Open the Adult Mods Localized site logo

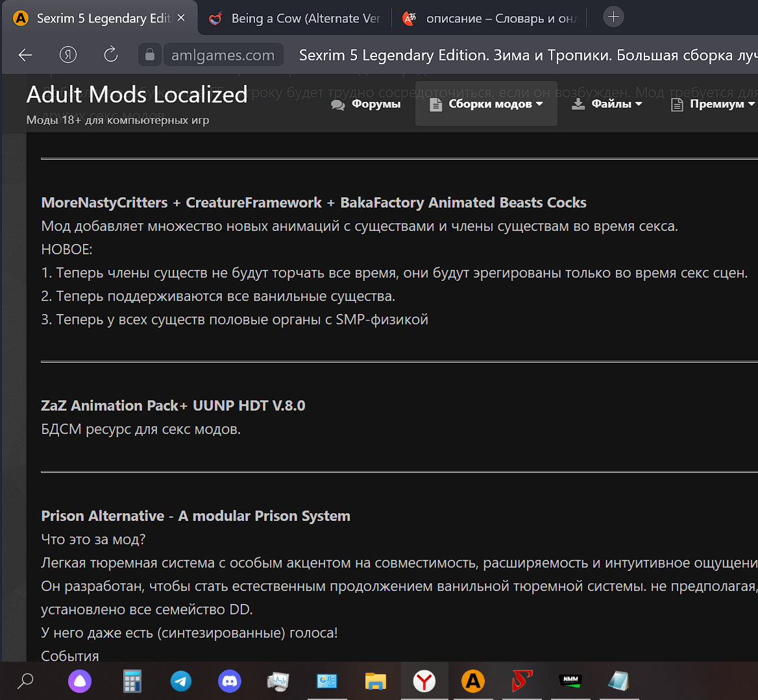coord(137,94)
